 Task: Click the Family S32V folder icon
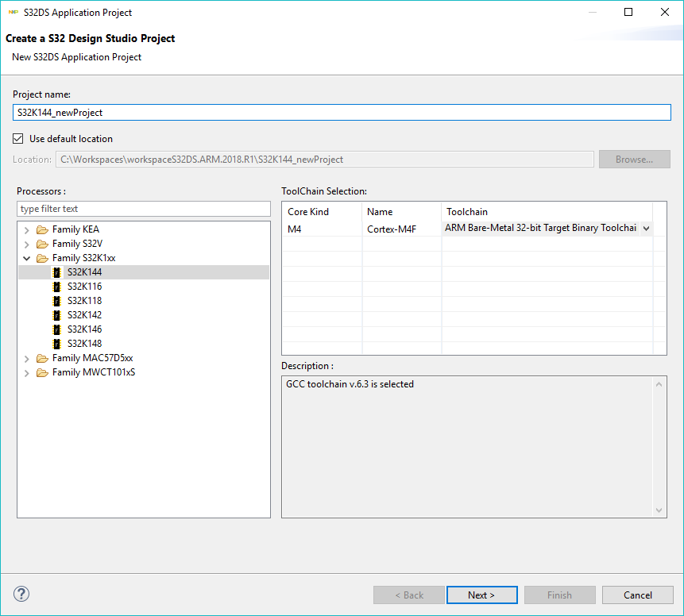pyautogui.click(x=42, y=244)
